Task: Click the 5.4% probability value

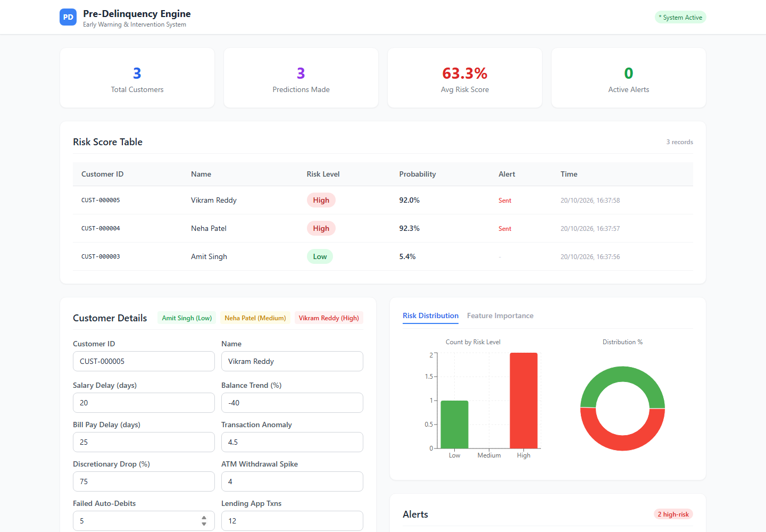Action: click(x=407, y=256)
